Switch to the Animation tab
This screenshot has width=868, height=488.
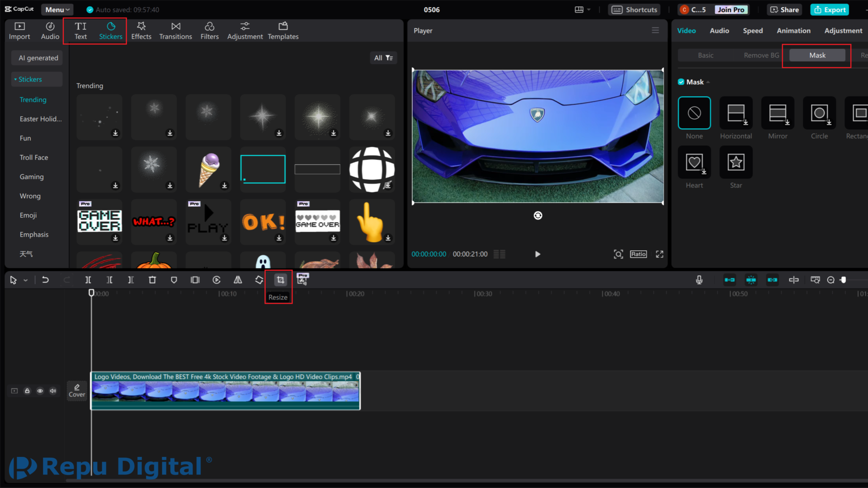pyautogui.click(x=793, y=31)
